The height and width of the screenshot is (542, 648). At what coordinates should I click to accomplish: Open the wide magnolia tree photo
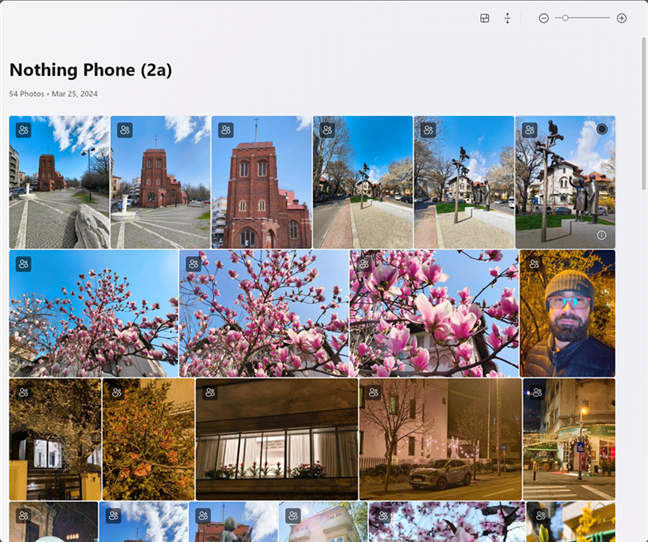click(93, 313)
